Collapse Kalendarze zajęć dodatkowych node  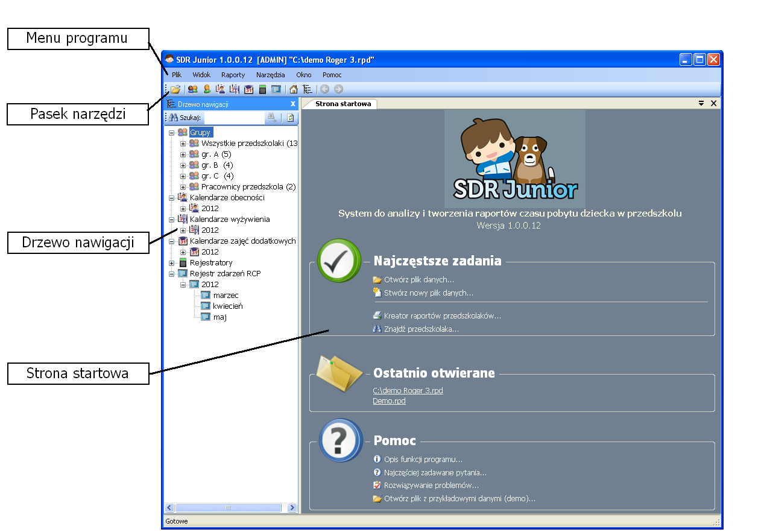(x=171, y=241)
